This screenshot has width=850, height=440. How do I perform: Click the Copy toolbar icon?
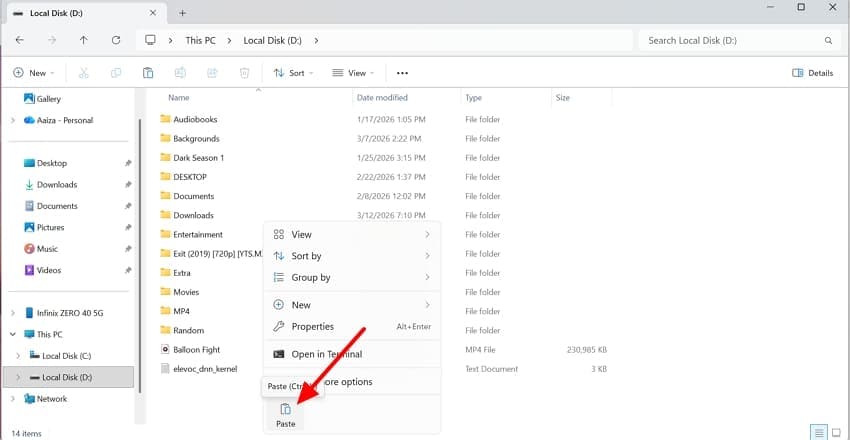(x=115, y=73)
